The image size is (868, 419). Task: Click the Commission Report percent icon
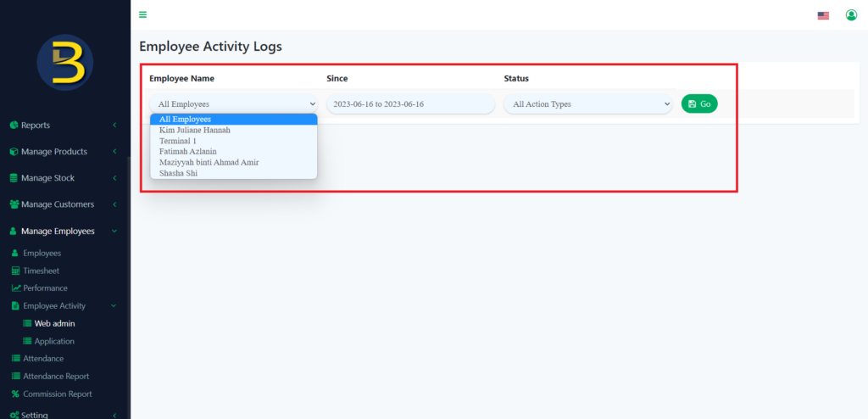(x=15, y=394)
